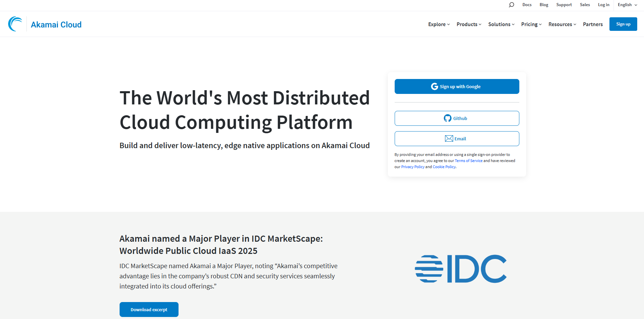Expand the Explore dropdown menu
This screenshot has height=319, width=644.
[439, 24]
